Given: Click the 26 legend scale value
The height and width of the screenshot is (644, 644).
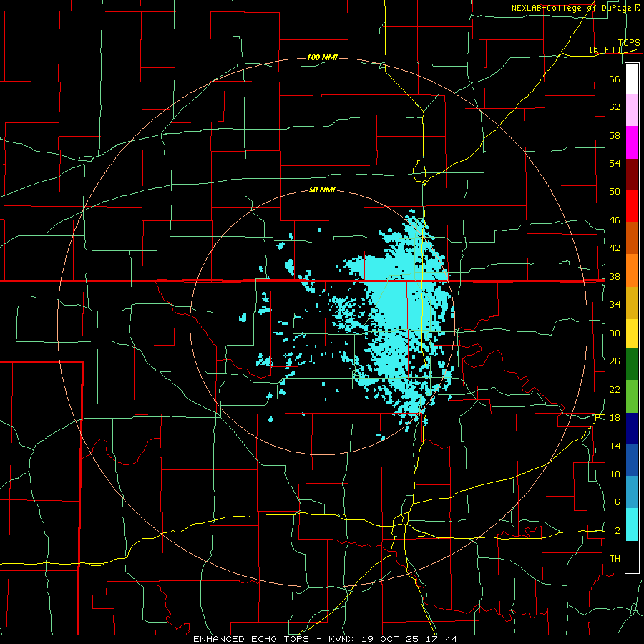Looking at the screenshot, I should pos(615,361).
